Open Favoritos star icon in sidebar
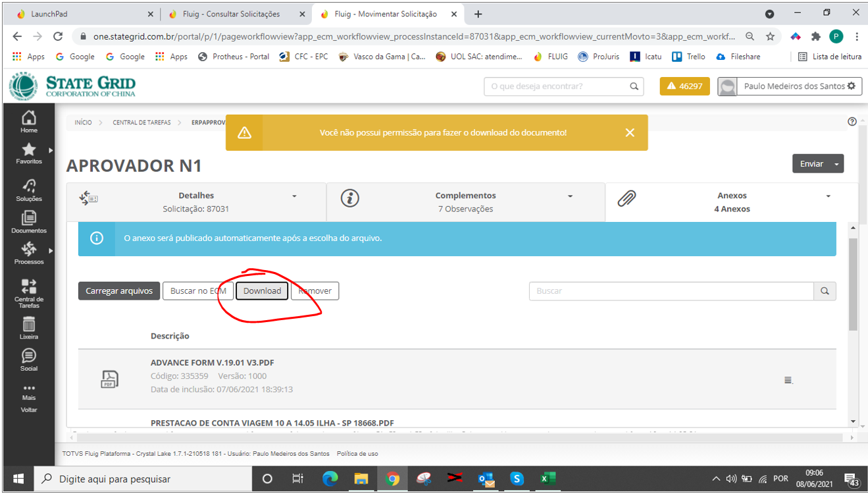The height and width of the screenshot is (494, 868). pyautogui.click(x=29, y=150)
